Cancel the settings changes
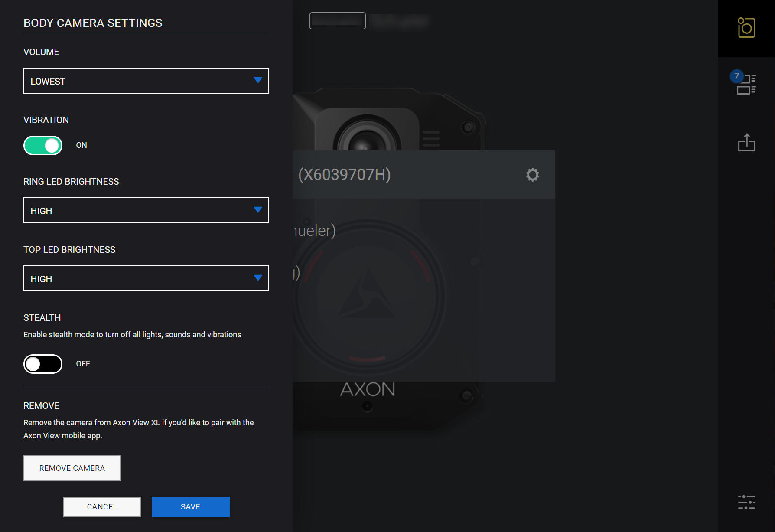775x532 pixels. coord(102,507)
